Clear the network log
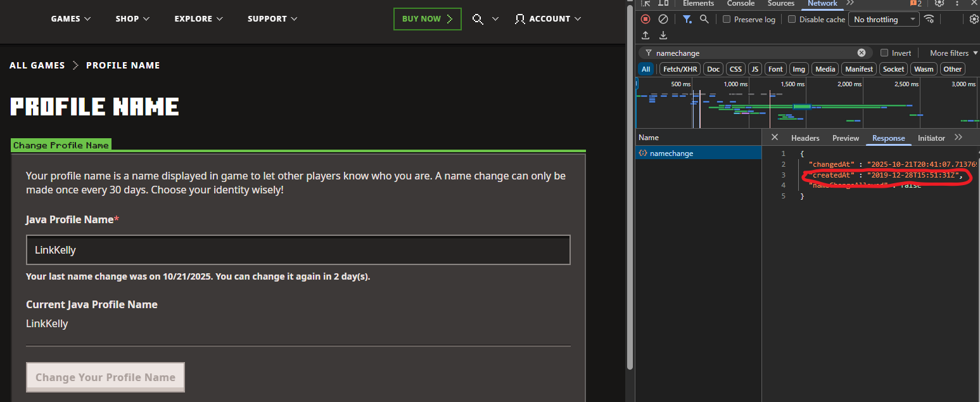Viewport: 980px width, 402px height. coord(663,19)
